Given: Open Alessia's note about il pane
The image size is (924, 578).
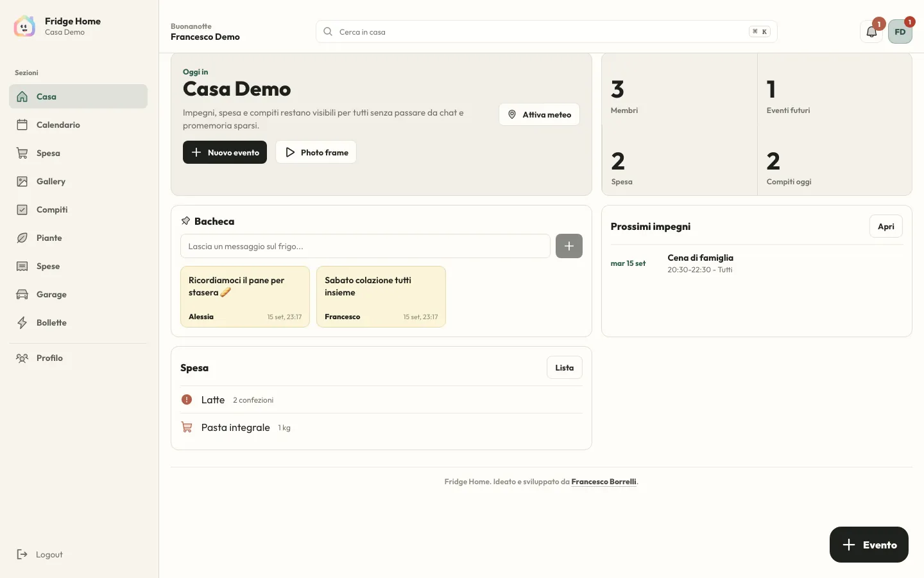Looking at the screenshot, I should (x=245, y=297).
